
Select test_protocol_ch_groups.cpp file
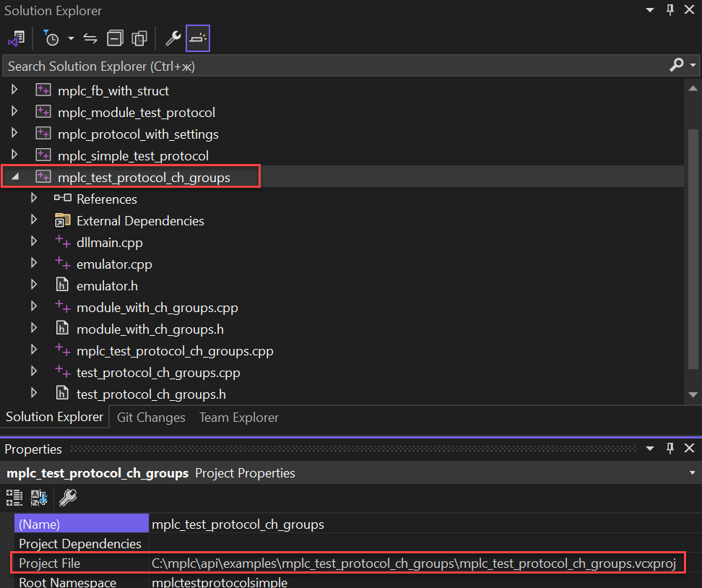158,373
